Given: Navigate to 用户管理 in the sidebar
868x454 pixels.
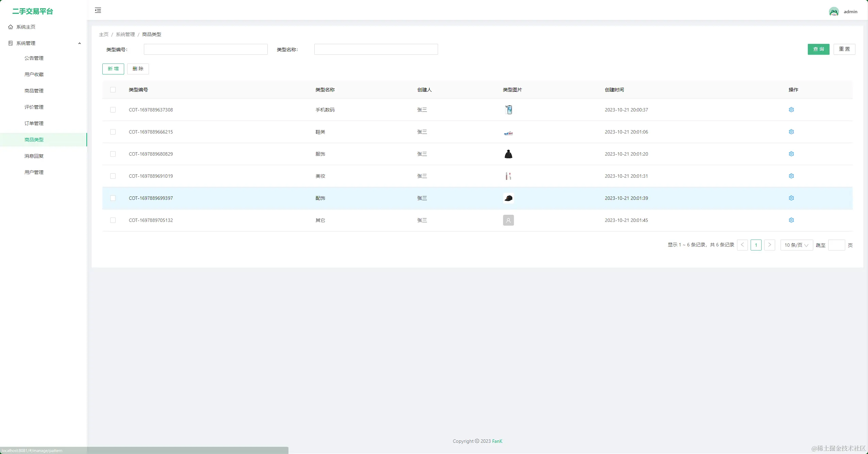Looking at the screenshot, I should coord(34,172).
